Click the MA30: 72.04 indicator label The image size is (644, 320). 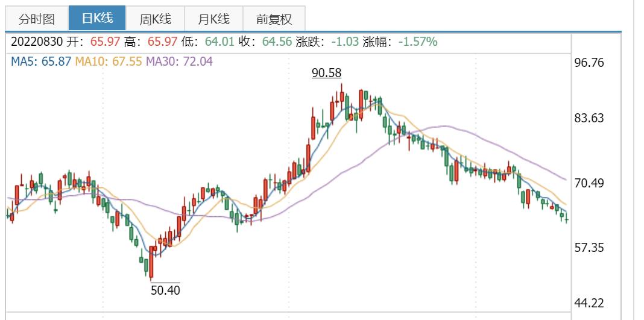tap(180, 61)
